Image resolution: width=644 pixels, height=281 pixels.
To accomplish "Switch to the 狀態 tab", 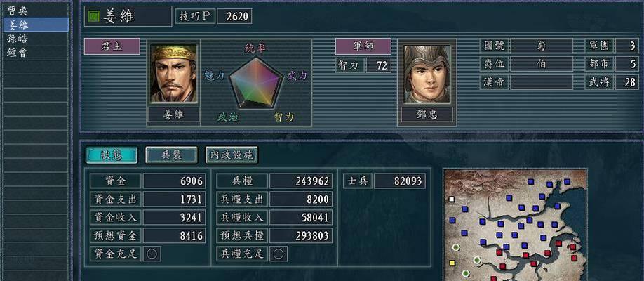I will [112, 155].
